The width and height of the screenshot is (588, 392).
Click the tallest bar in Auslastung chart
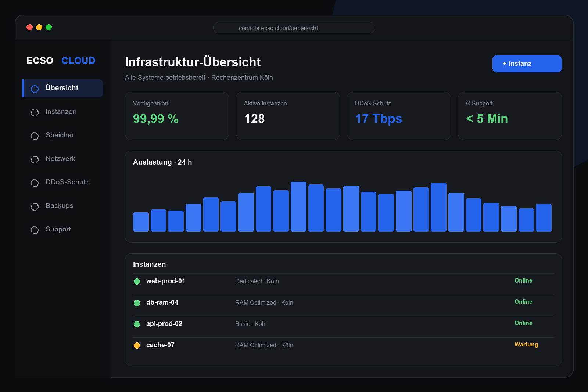tap(298, 207)
